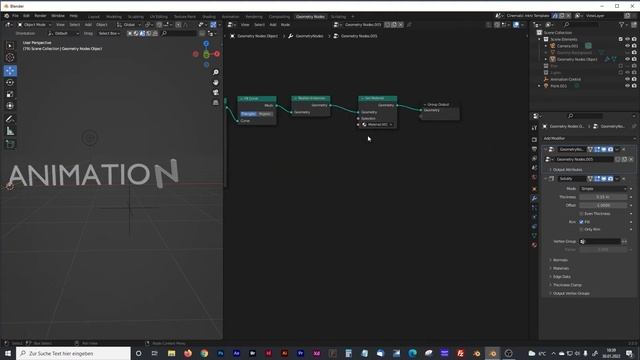Enable the Only Rim checkbox
Screen dimensions: 640x360
tap(581, 229)
